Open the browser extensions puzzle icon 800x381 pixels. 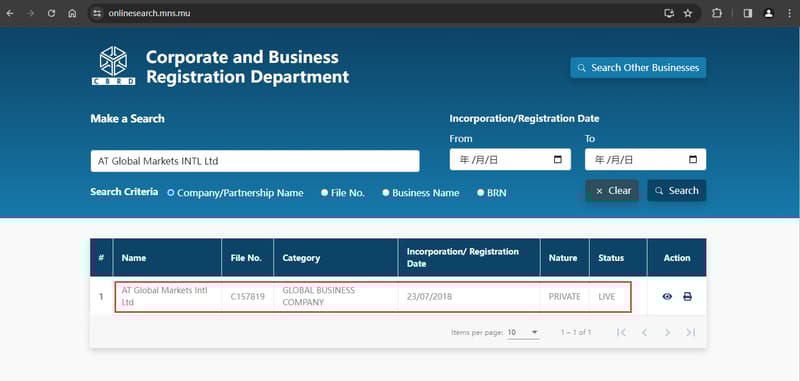717,13
